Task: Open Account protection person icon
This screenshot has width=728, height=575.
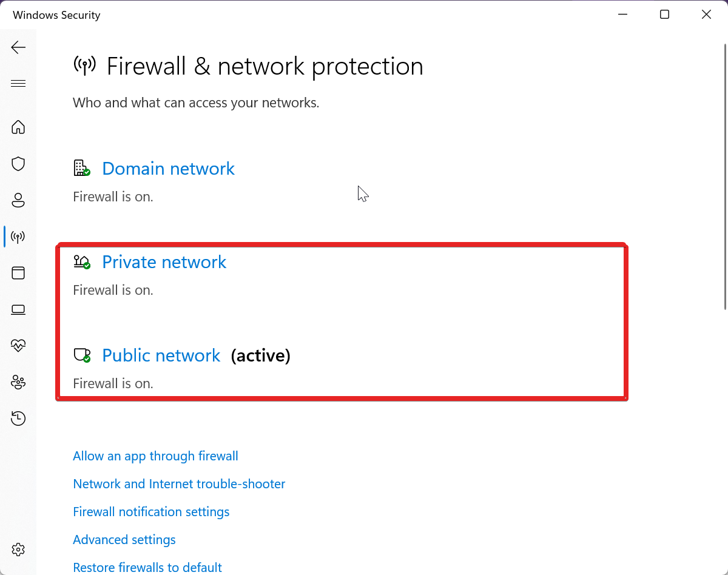Action: (18, 200)
